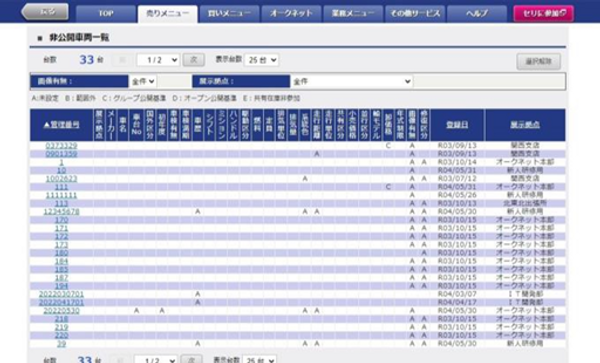This screenshot has width=600, height=363.
Task: Open vehicle number 185
Action: pos(61,269)
